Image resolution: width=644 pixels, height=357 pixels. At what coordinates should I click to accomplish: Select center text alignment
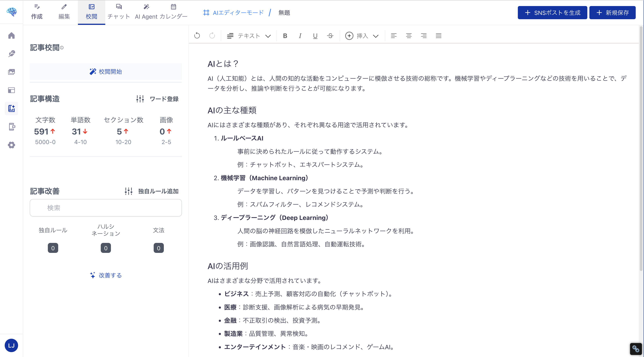tap(409, 36)
